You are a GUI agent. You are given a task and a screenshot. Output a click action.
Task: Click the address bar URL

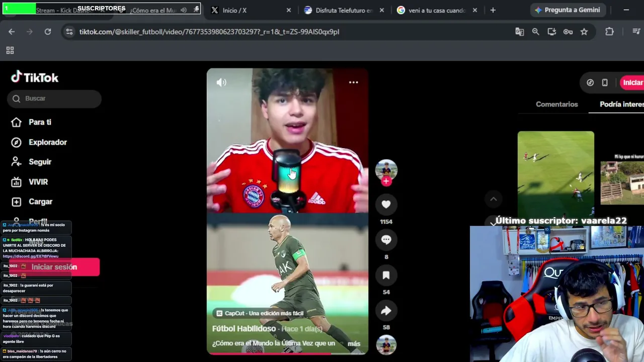[209, 32]
